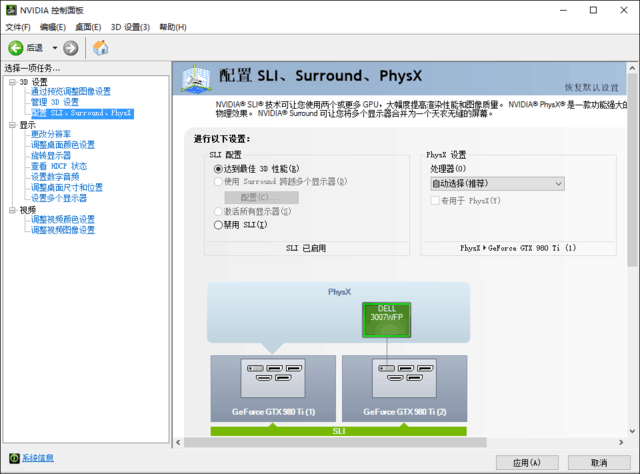This screenshot has height=474, width=640.
Task: Click horizontal scrollbar right arrow
Action: pos(621,442)
